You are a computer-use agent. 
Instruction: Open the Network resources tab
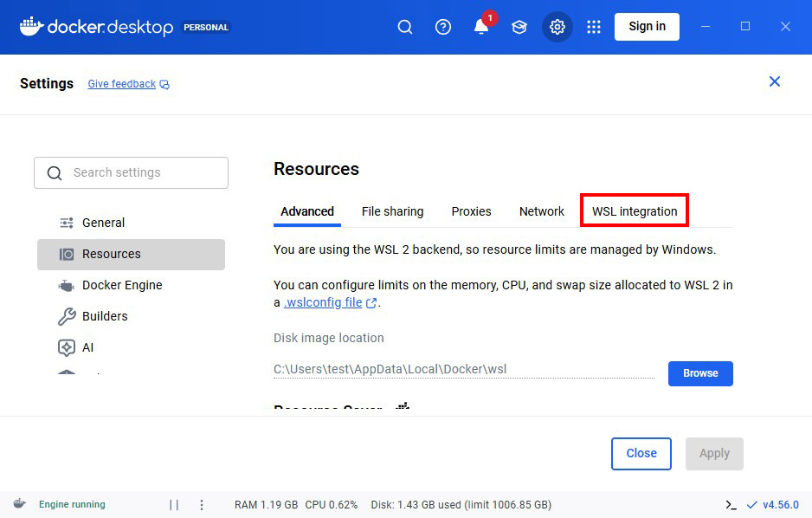pyautogui.click(x=541, y=211)
